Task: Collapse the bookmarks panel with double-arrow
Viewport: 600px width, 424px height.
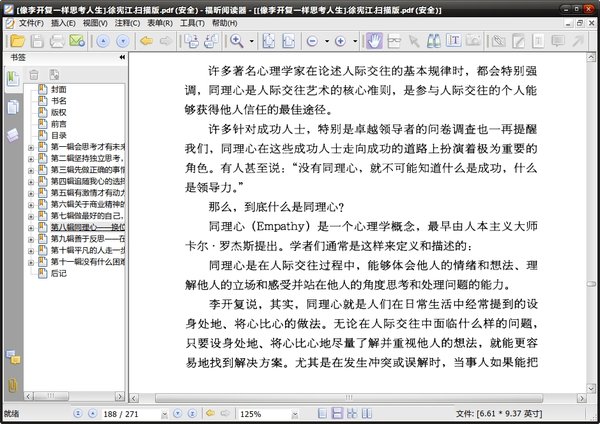Action: [x=122, y=59]
